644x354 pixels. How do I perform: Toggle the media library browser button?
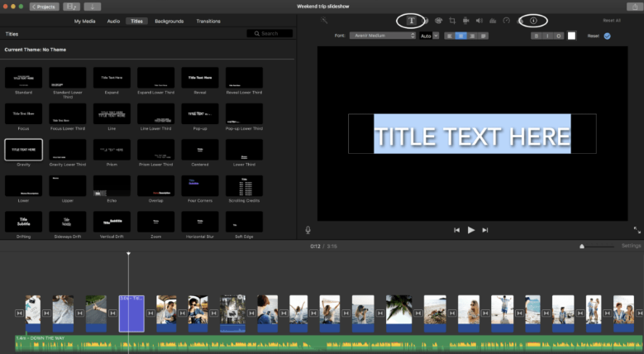pos(71,7)
